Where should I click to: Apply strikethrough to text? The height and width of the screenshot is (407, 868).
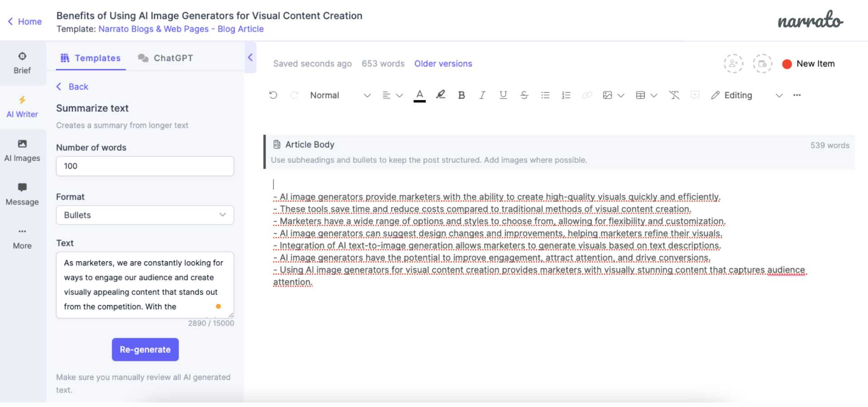click(x=524, y=95)
